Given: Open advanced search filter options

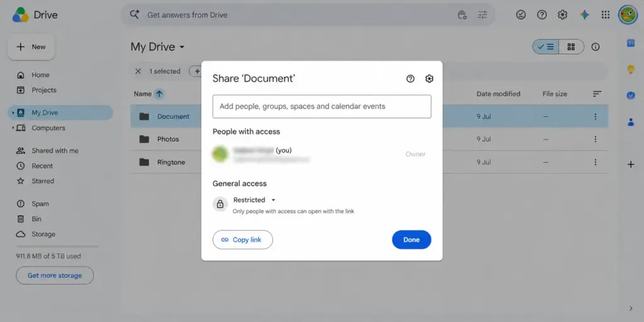Looking at the screenshot, I should pyautogui.click(x=482, y=15).
